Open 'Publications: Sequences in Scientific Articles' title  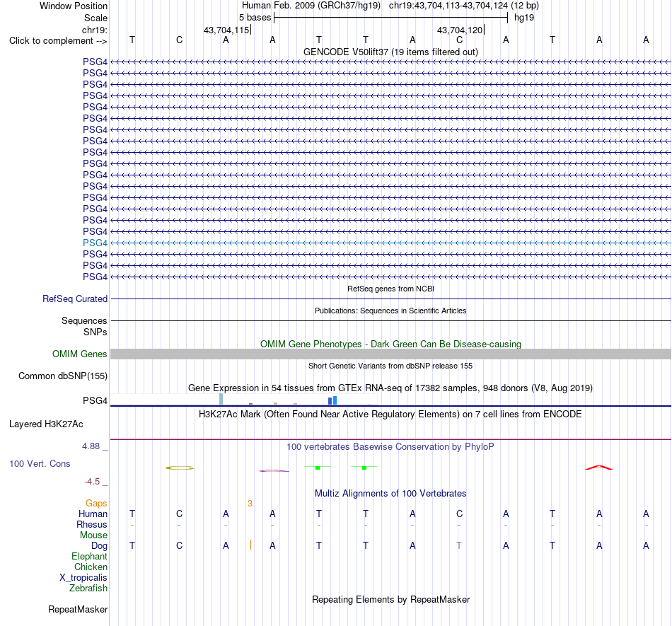(390, 311)
